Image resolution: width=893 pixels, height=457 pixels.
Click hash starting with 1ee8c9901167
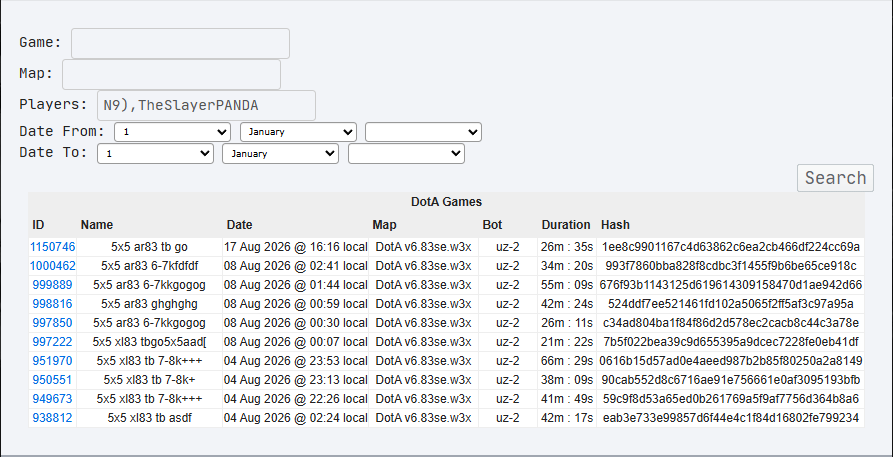(731, 247)
